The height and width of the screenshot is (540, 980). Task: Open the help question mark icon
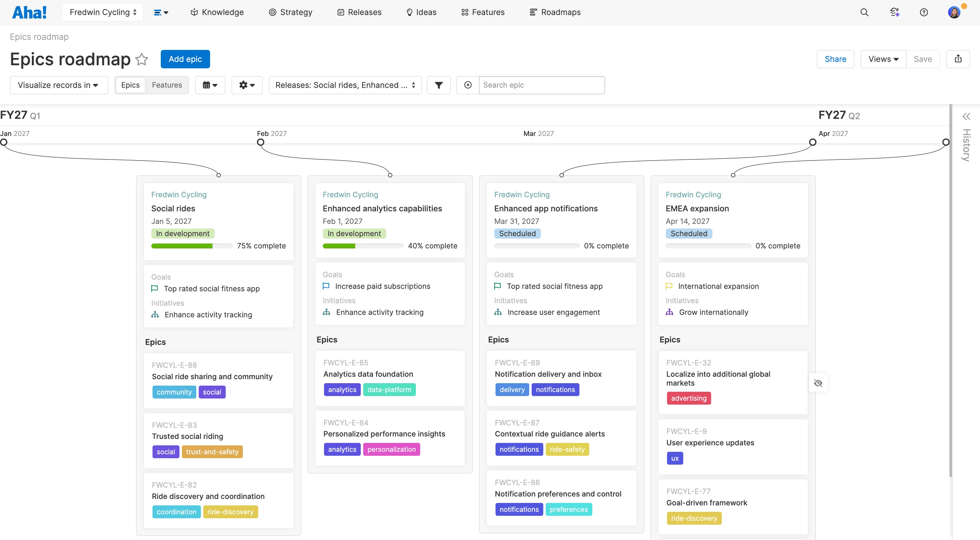924,12
